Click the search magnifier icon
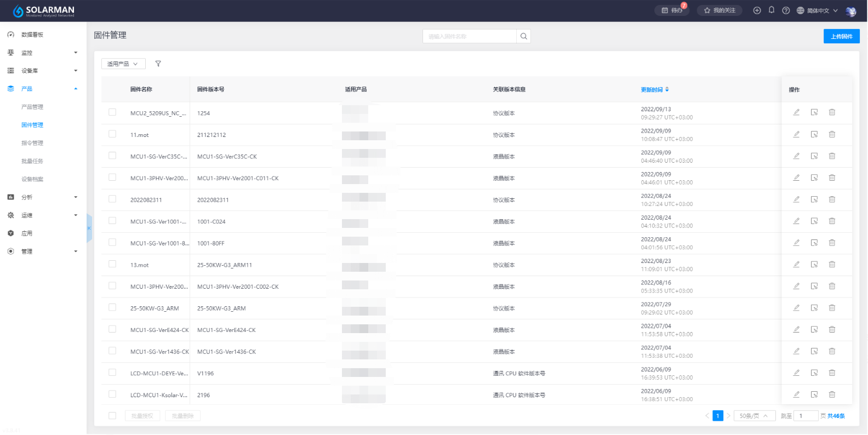Screen dimensions: 868x435 524,37
